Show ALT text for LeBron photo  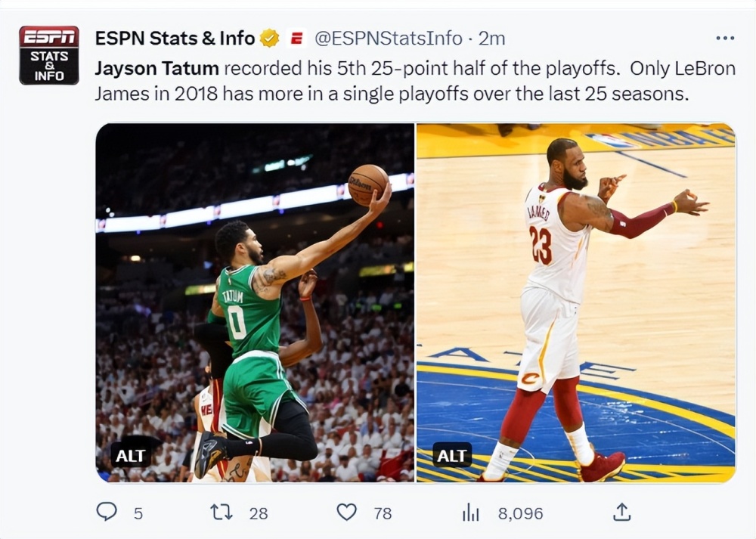452,454
